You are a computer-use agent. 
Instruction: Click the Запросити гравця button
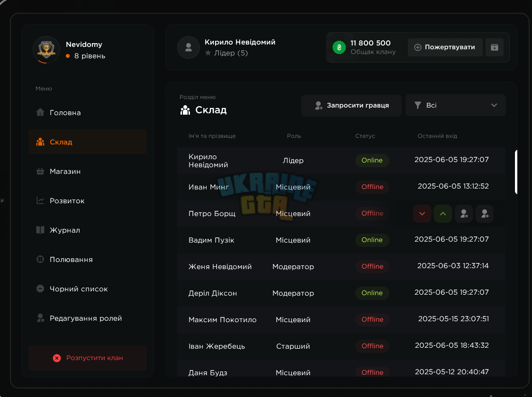(351, 105)
